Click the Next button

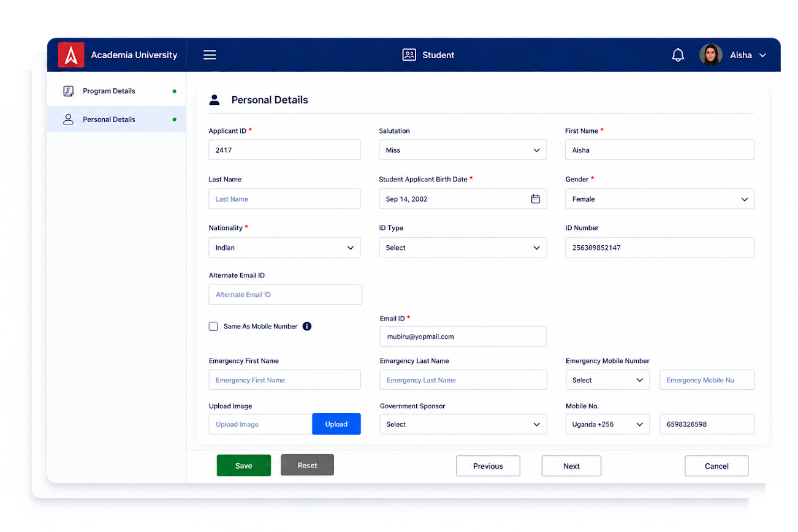[x=571, y=466]
